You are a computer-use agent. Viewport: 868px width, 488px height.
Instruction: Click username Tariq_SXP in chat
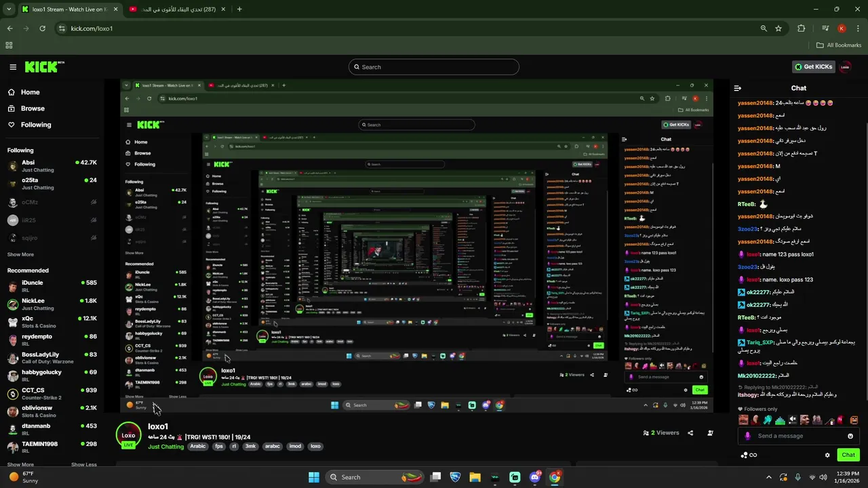(x=760, y=342)
